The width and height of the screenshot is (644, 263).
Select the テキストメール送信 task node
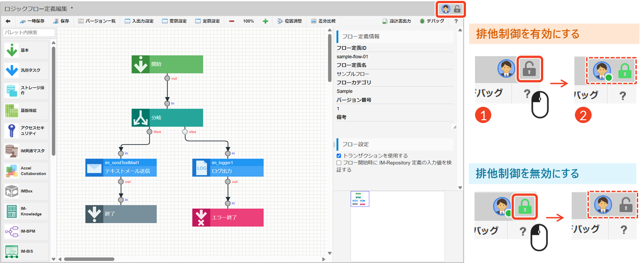[x=121, y=168]
